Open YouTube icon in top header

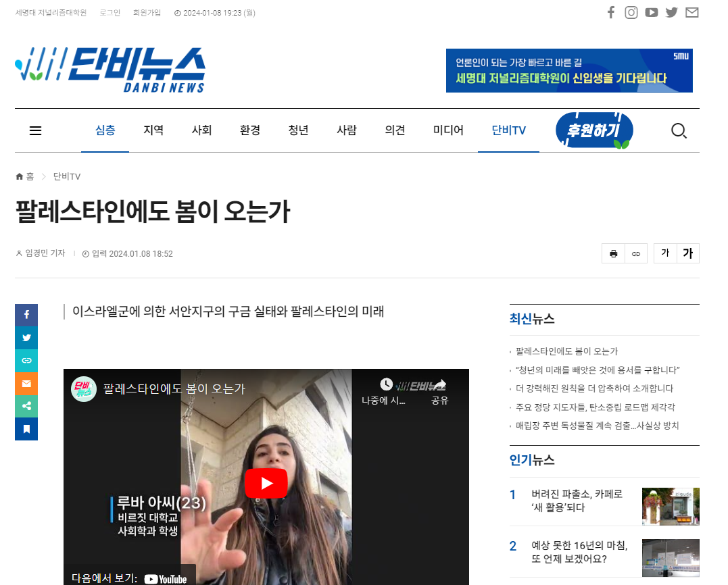coord(652,12)
